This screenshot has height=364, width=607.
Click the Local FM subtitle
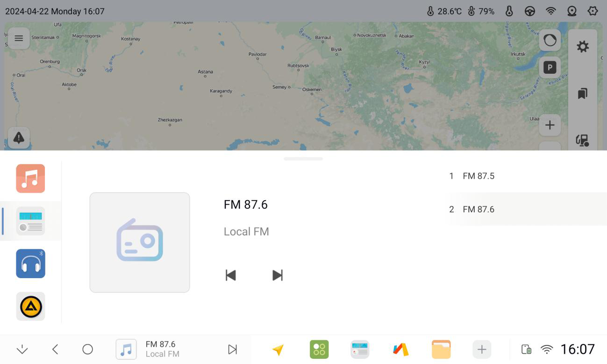click(x=246, y=231)
